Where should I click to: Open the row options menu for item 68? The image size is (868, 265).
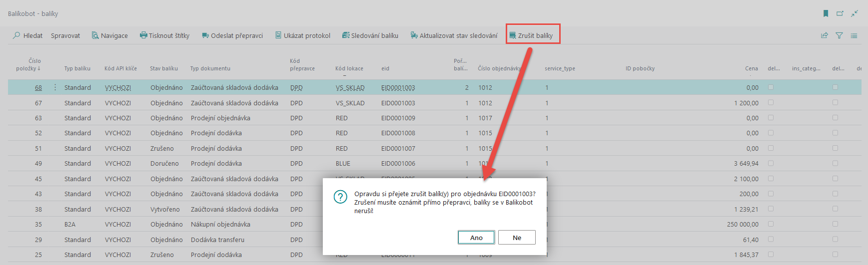tap(55, 87)
